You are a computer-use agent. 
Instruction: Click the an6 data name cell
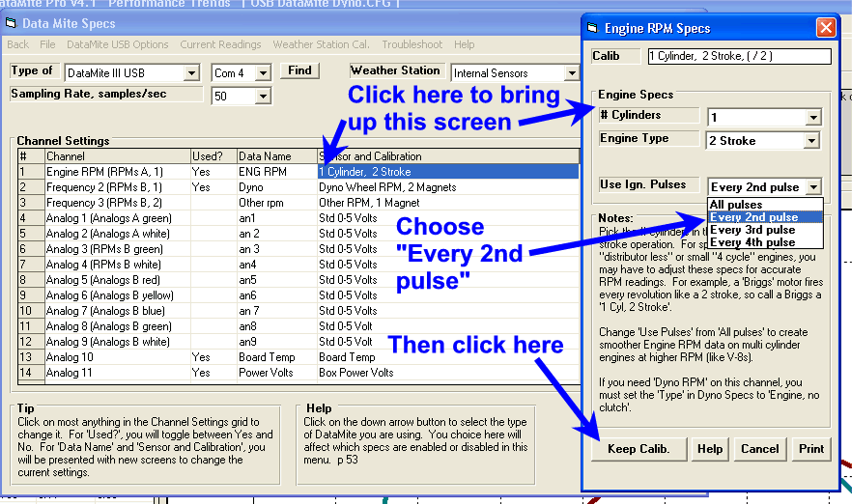point(277,295)
